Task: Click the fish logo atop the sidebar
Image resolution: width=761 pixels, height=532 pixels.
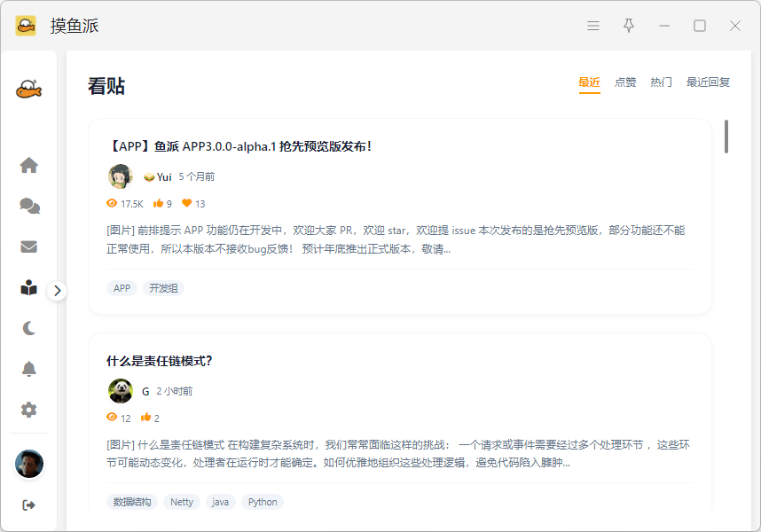Action: coord(28,89)
